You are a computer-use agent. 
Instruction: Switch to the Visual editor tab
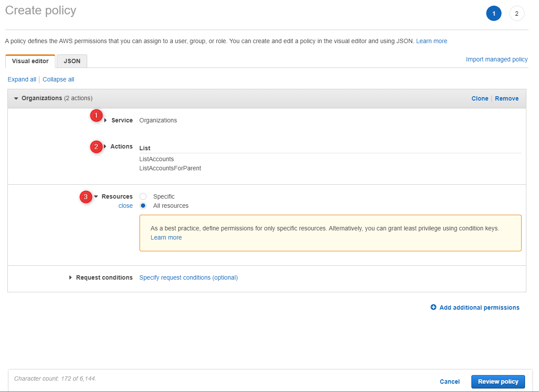click(x=30, y=61)
